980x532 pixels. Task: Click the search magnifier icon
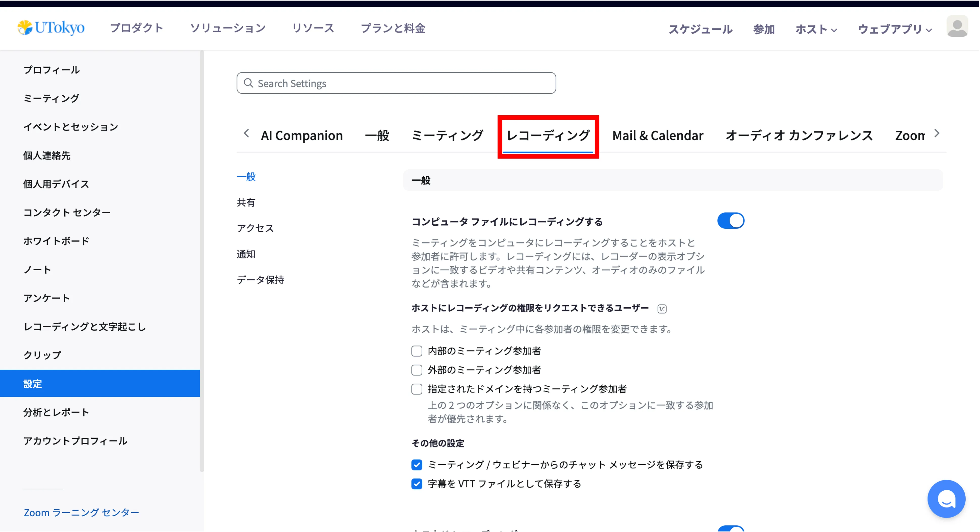[x=248, y=83]
